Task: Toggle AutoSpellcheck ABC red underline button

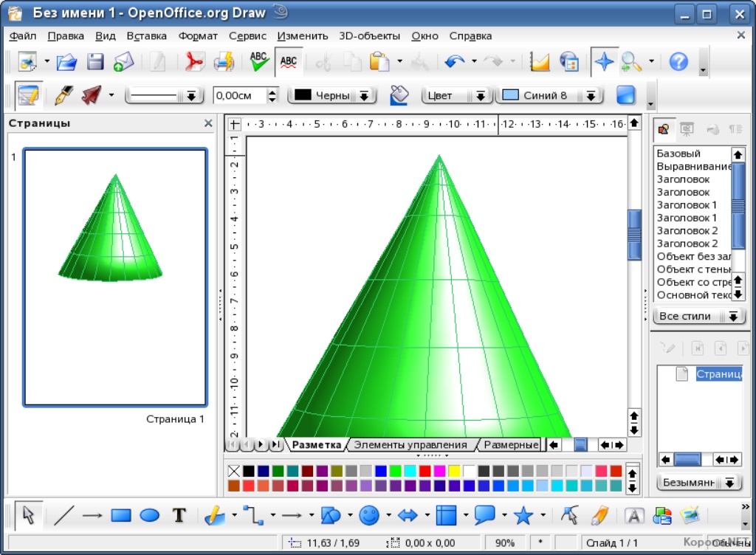Action: [289, 62]
